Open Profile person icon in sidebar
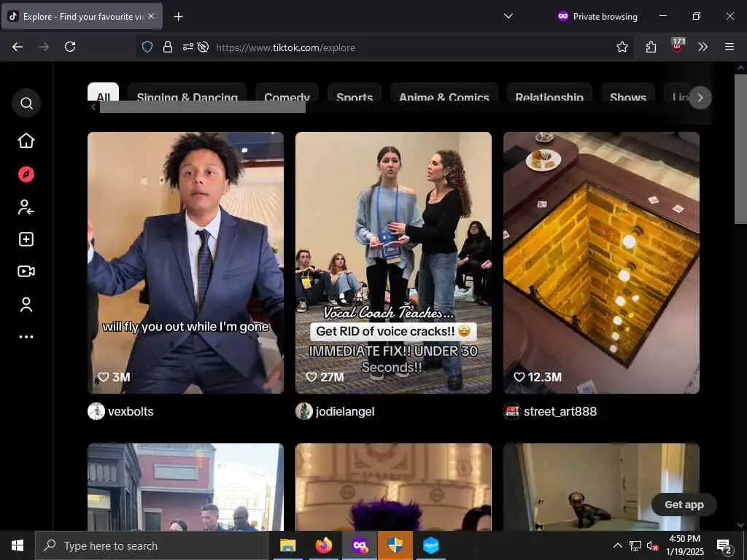747x560 pixels. [26, 305]
